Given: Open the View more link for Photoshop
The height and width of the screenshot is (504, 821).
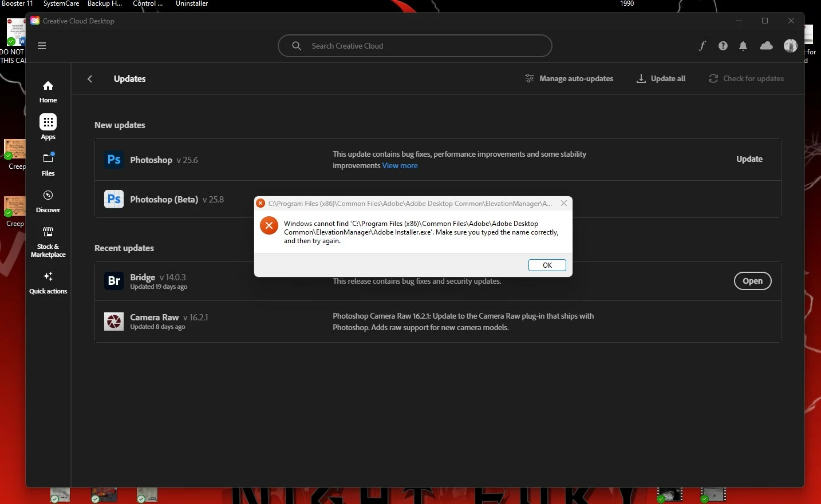Looking at the screenshot, I should [400, 166].
